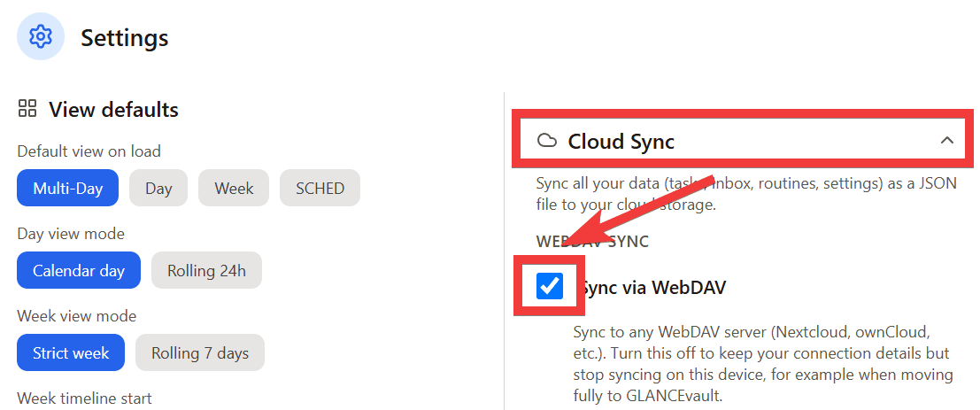Select Multi-Day as default view
The image size is (980, 410).
click(67, 188)
